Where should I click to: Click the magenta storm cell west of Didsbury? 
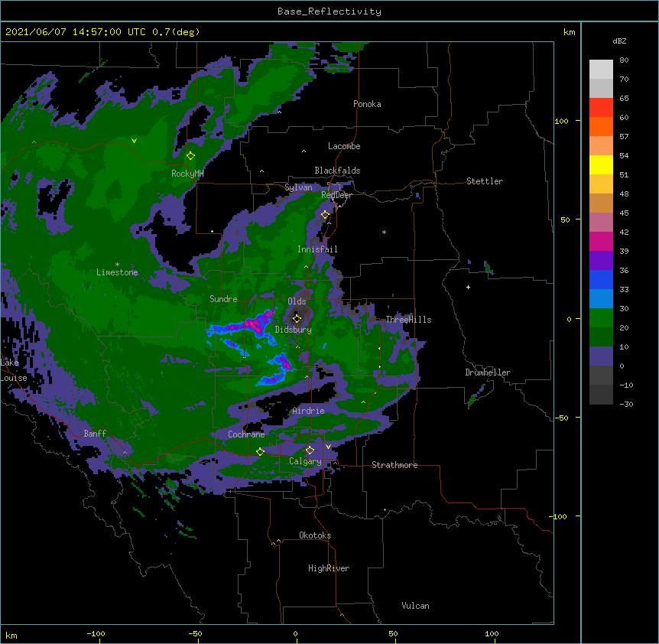pyautogui.click(x=255, y=323)
